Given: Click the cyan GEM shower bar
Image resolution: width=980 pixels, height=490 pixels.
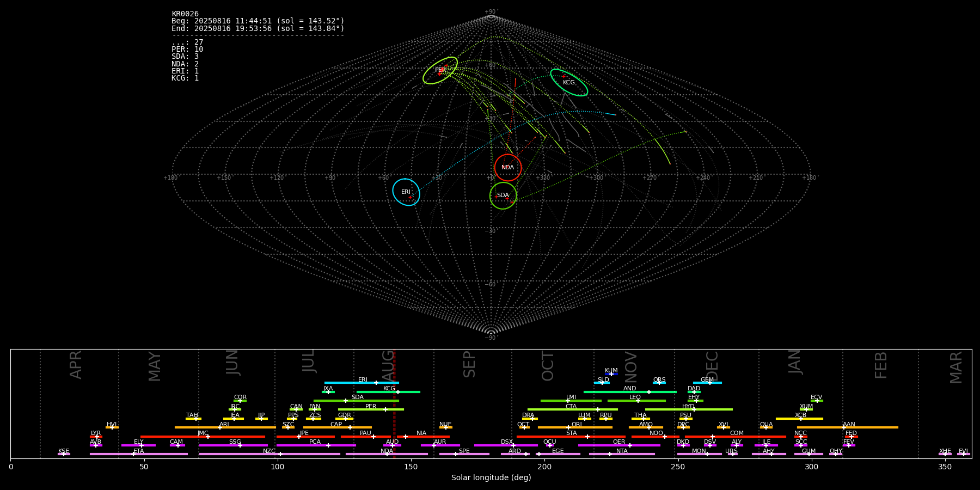Looking at the screenshot, I should click(707, 383).
